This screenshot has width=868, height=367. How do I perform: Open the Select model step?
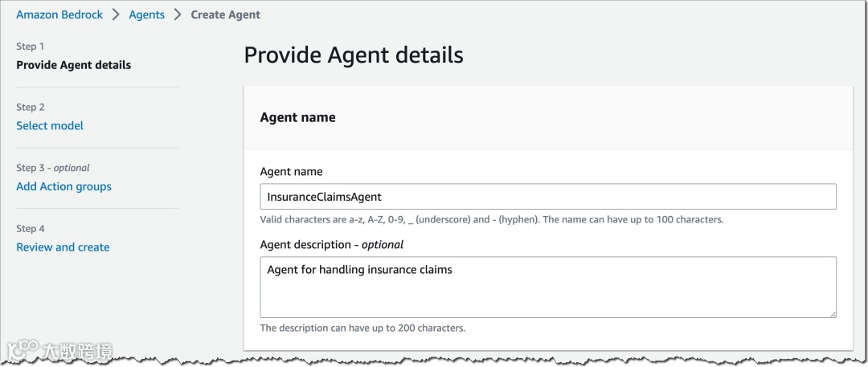(x=50, y=125)
